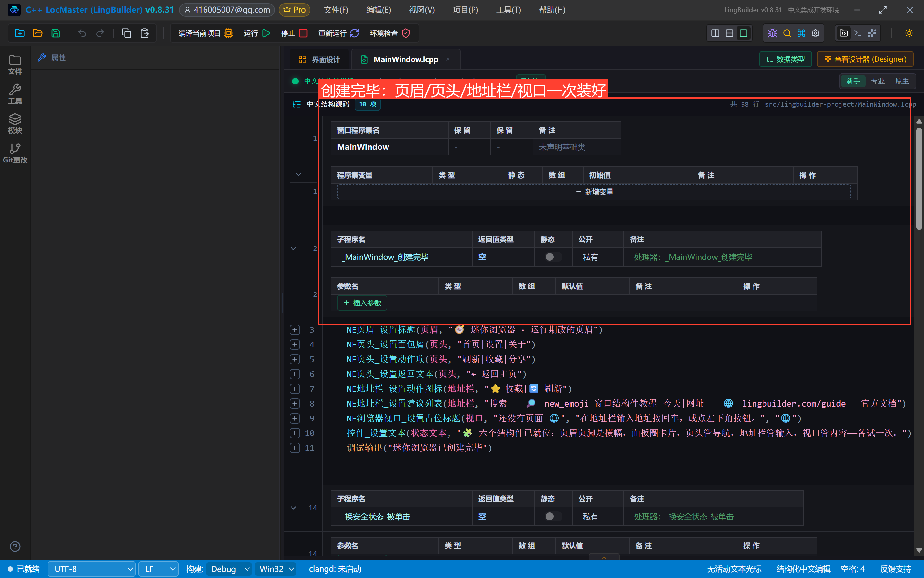Open the LF line ending dropdown
924x578 pixels.
tap(158, 569)
